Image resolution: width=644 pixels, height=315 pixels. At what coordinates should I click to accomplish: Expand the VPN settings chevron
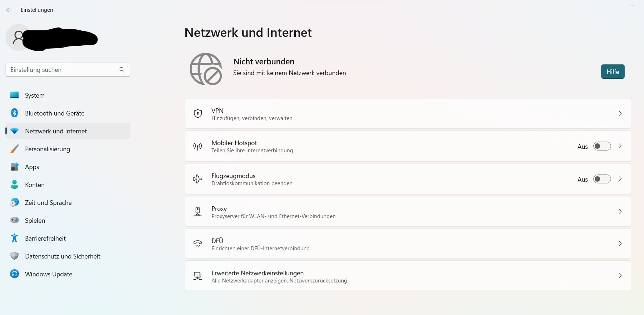(620, 113)
